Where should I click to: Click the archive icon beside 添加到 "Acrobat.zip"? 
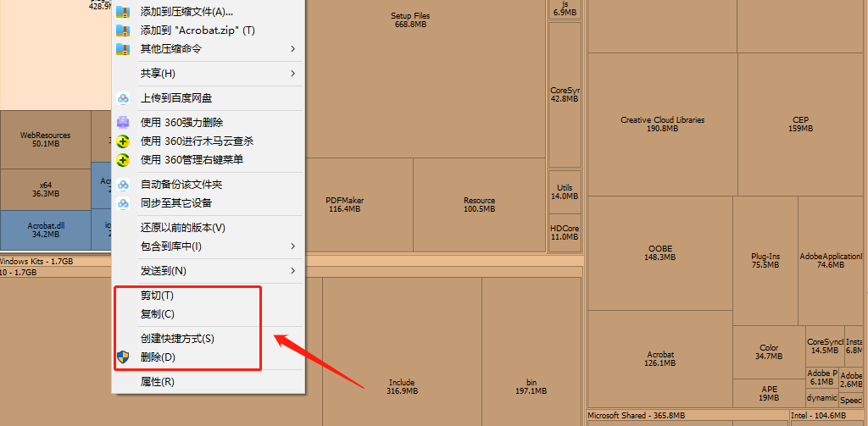coord(122,30)
